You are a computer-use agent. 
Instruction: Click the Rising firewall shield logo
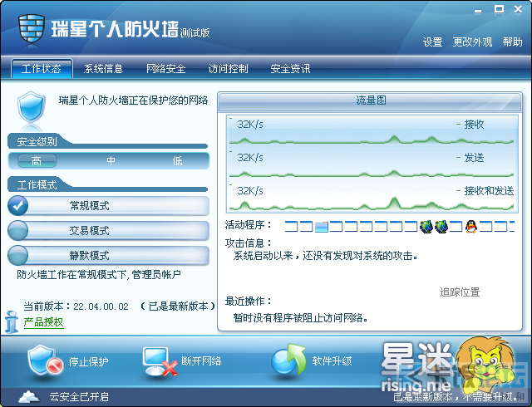click(32, 27)
